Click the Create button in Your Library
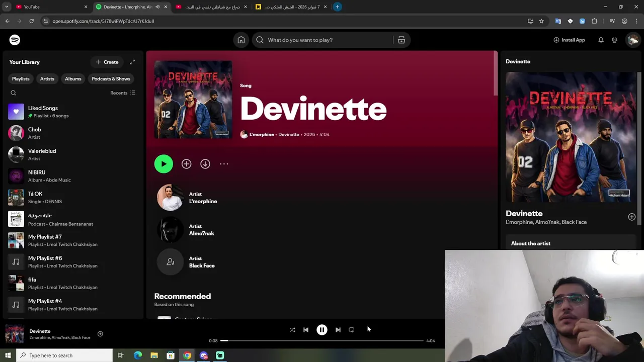 [x=107, y=62]
